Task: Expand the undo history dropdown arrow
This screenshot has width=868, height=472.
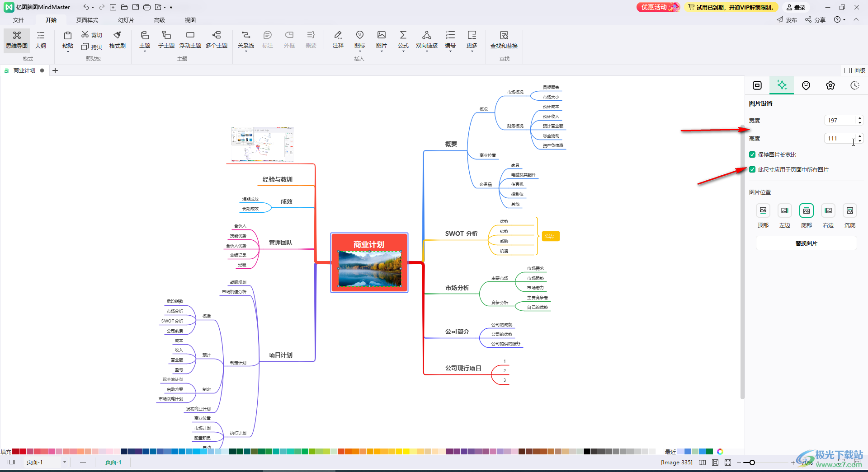Action: click(93, 7)
